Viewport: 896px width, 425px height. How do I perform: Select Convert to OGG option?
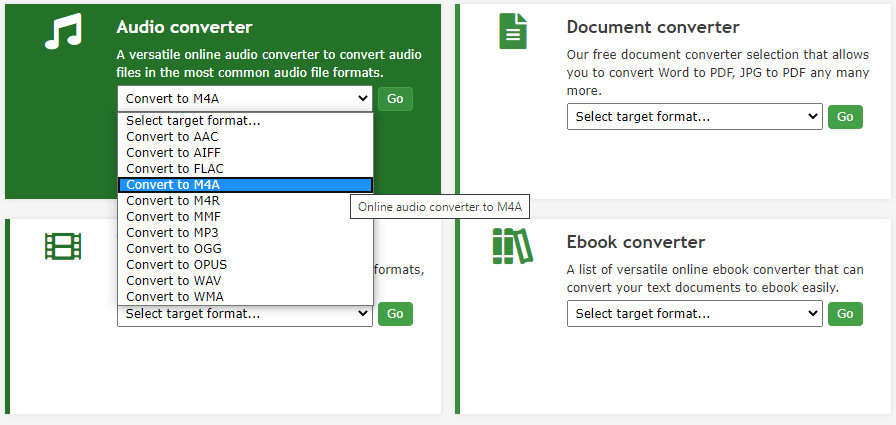pos(245,248)
